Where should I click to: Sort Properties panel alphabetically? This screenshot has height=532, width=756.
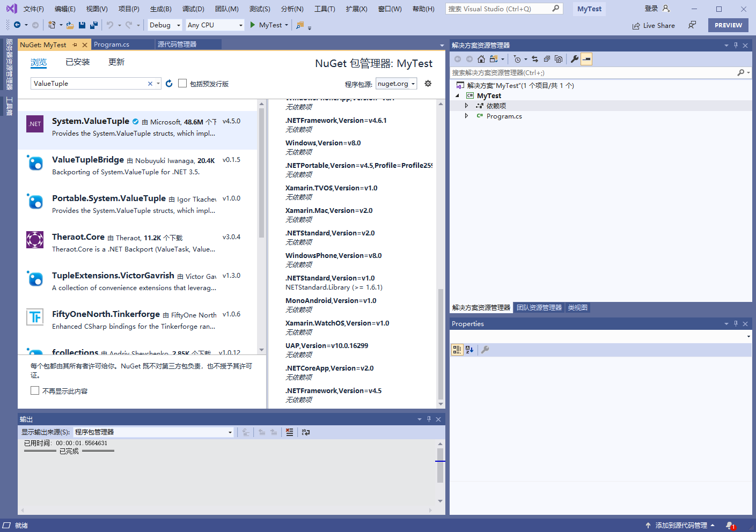coord(469,350)
